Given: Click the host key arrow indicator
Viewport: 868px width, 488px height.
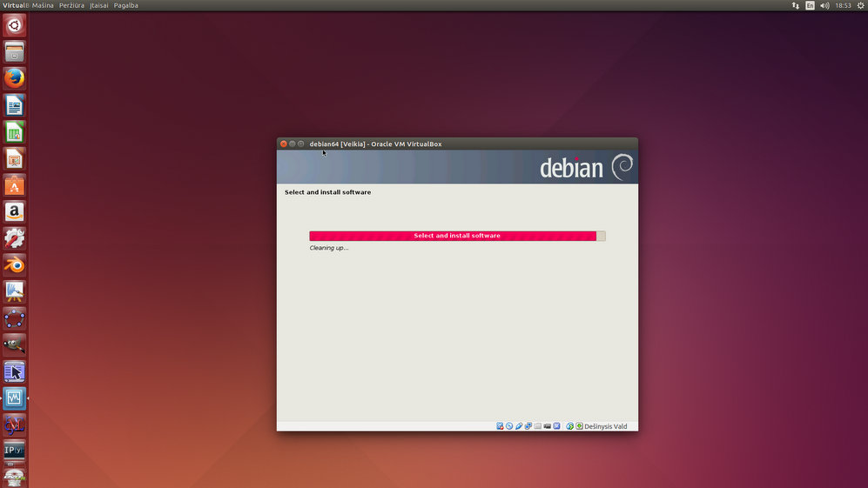Looking at the screenshot, I should tap(579, 426).
